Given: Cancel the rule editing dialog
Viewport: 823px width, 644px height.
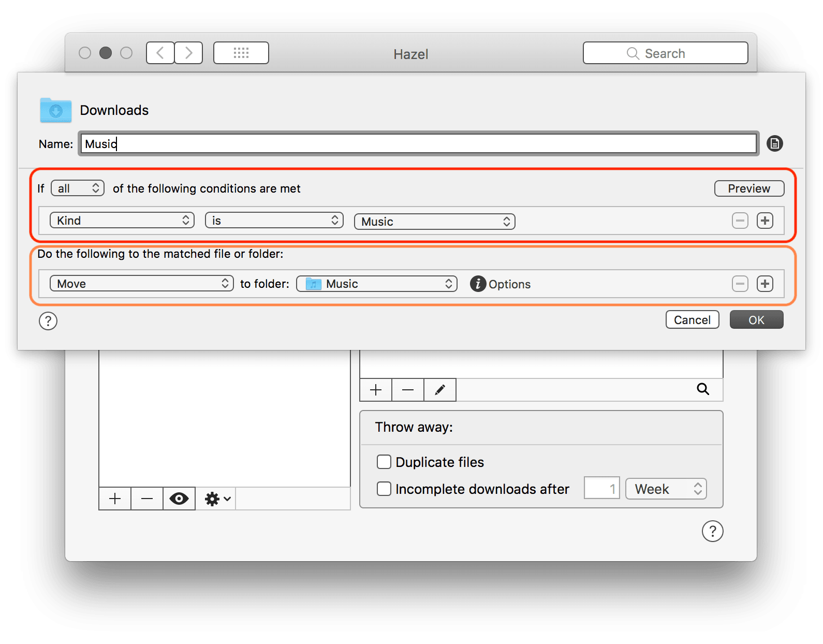Looking at the screenshot, I should 692,320.
